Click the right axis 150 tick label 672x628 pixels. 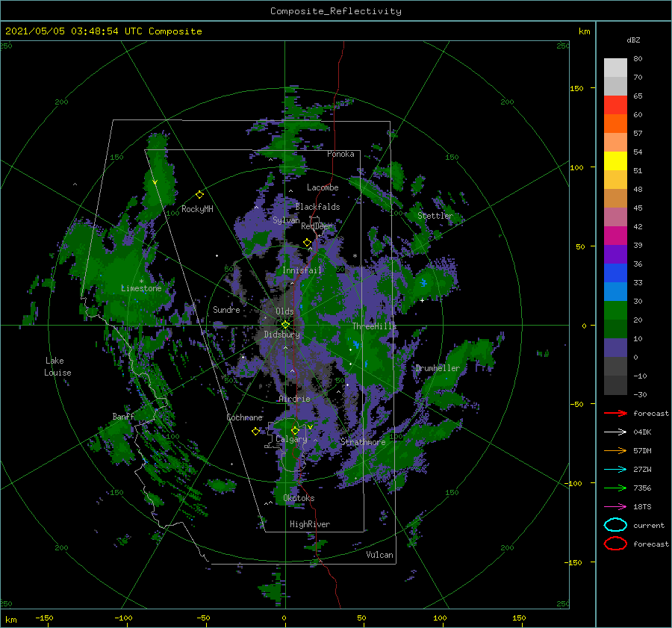576,88
